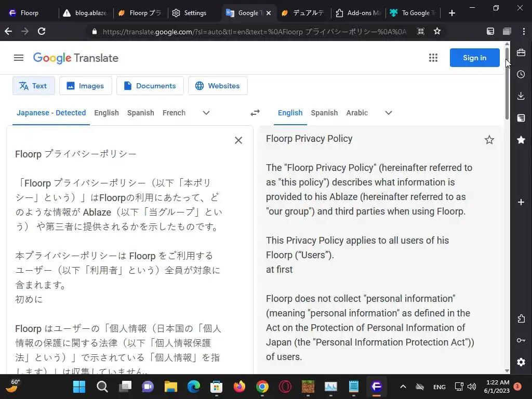Open the Google Translate main menu hamburger

[19, 58]
